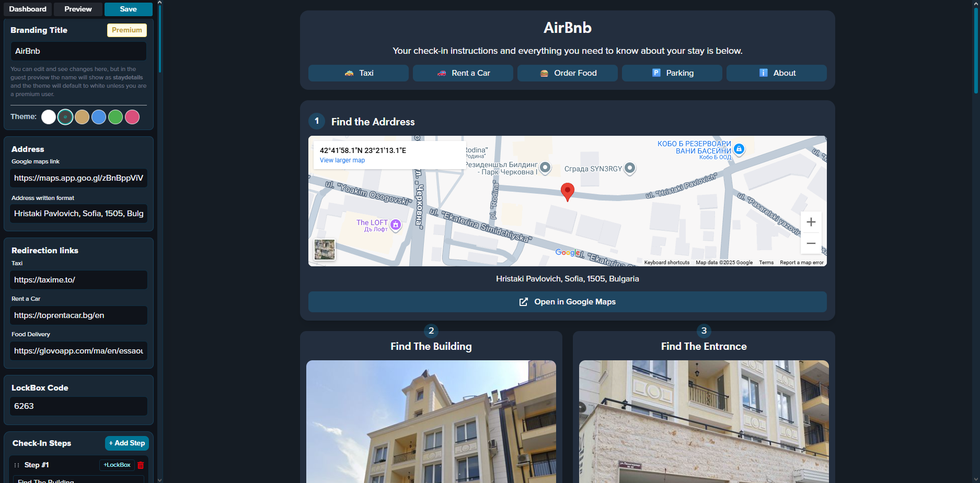
Task: Click the Rent a Car button
Action: [463, 73]
